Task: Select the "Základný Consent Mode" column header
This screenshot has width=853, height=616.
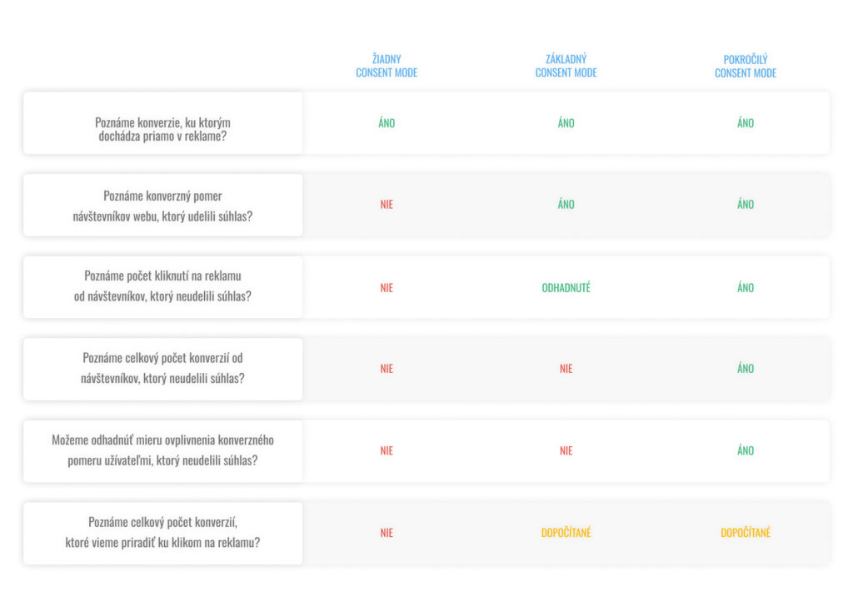Action: [566, 67]
